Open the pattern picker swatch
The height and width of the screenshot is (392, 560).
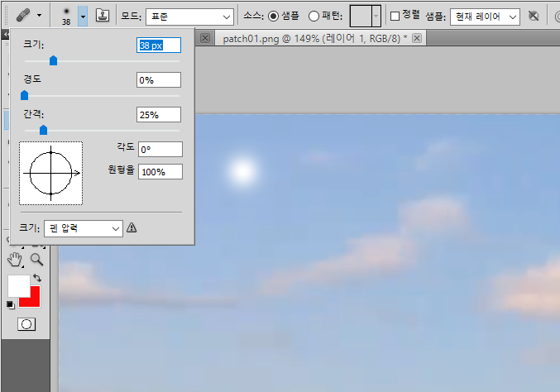pos(365,16)
